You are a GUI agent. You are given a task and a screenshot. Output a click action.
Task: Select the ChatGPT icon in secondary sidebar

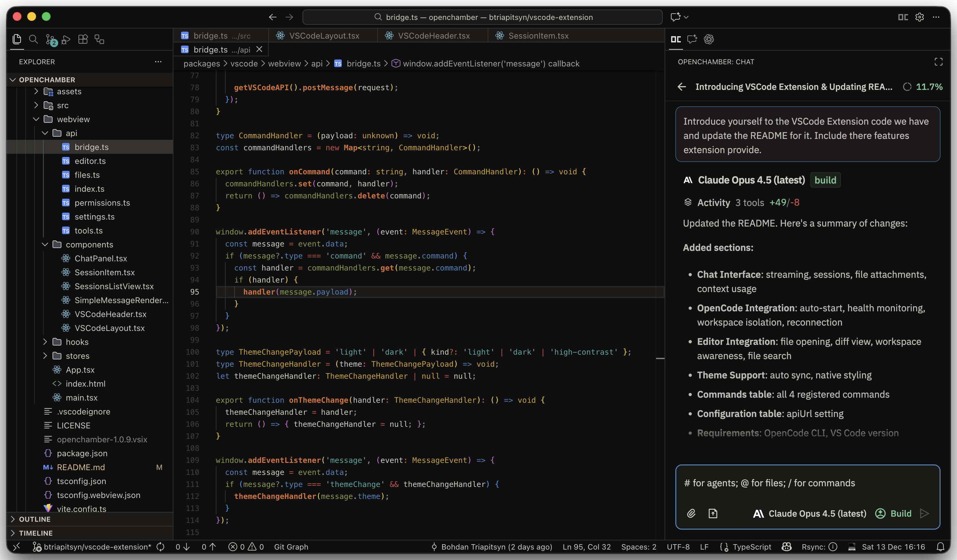709,39
